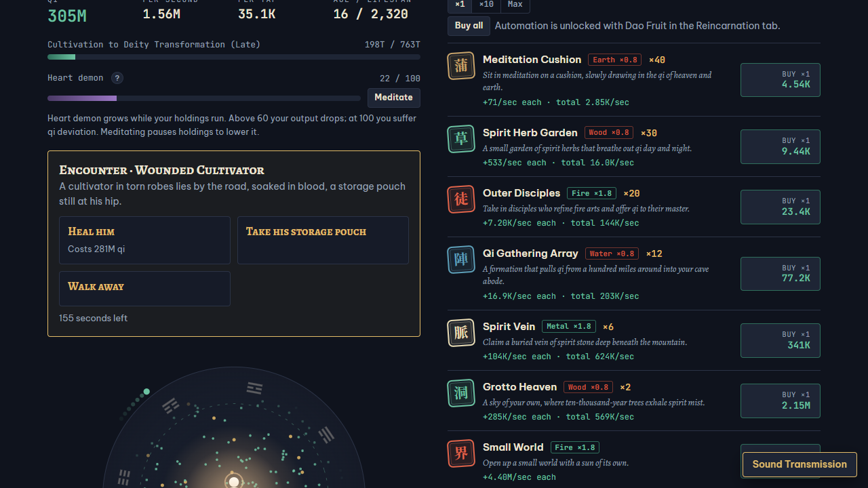Click the glowing core of the cultivation circle
Screen dimensions: 868x488
(234, 482)
